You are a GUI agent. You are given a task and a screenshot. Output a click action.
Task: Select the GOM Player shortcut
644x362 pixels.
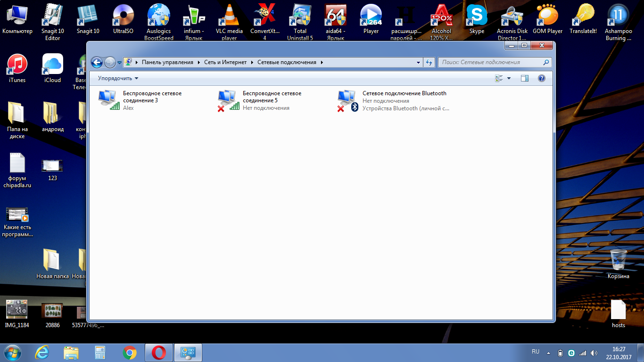pyautogui.click(x=548, y=19)
